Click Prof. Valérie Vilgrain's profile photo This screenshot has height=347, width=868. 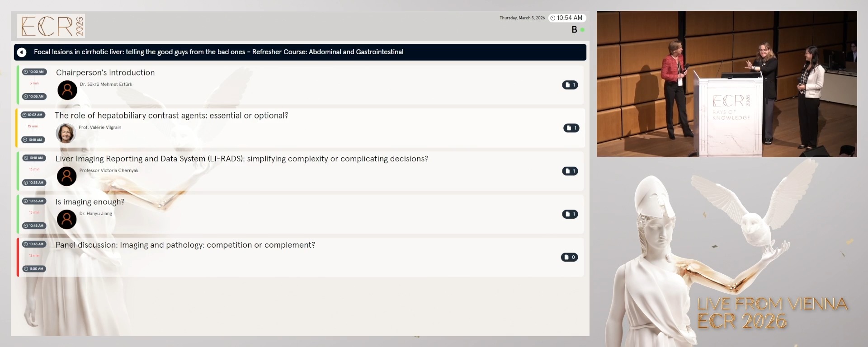click(66, 133)
